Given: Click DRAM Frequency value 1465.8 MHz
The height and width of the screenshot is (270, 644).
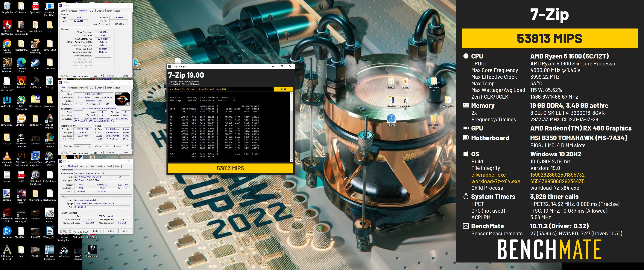Looking at the screenshot, I should pyautogui.click(x=103, y=32).
